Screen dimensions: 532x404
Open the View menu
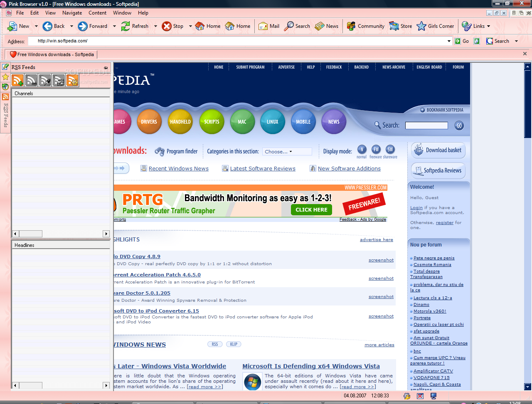tap(50, 13)
